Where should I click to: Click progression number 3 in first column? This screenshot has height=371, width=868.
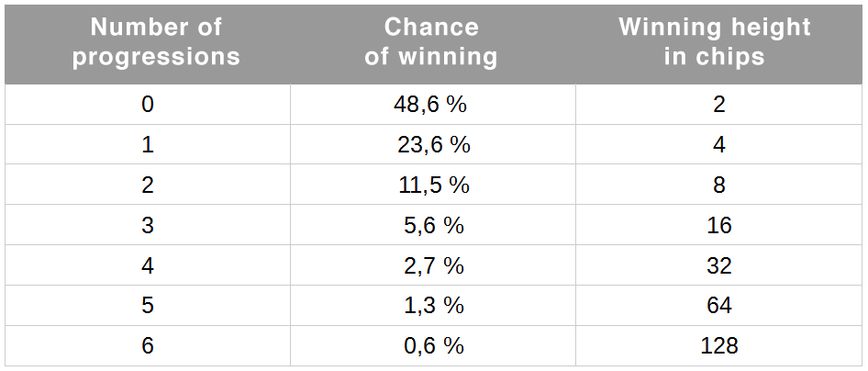[148, 226]
